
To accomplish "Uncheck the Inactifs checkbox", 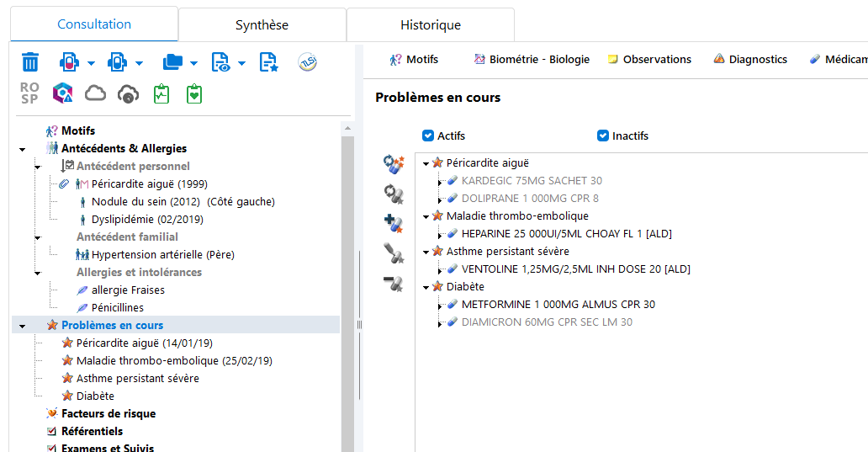I will click(603, 136).
